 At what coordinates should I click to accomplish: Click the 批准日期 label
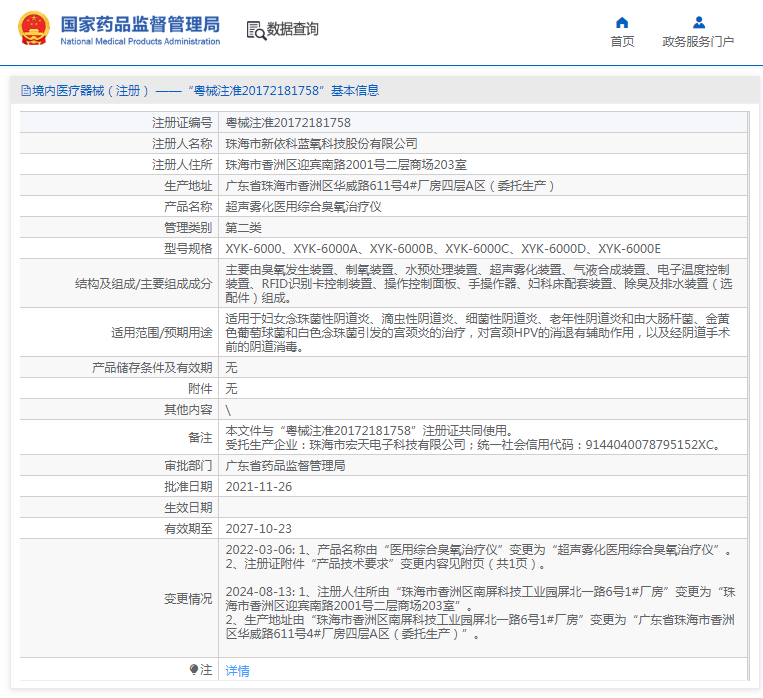coord(188,486)
